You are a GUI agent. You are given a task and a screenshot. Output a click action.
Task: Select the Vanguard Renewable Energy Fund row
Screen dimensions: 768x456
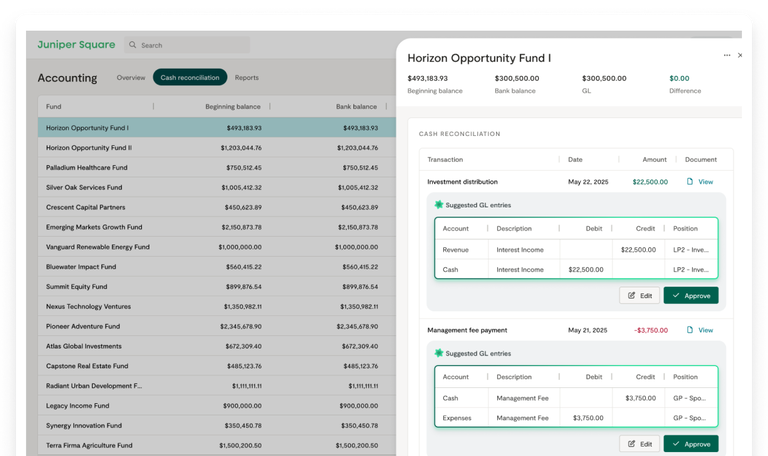point(216,247)
